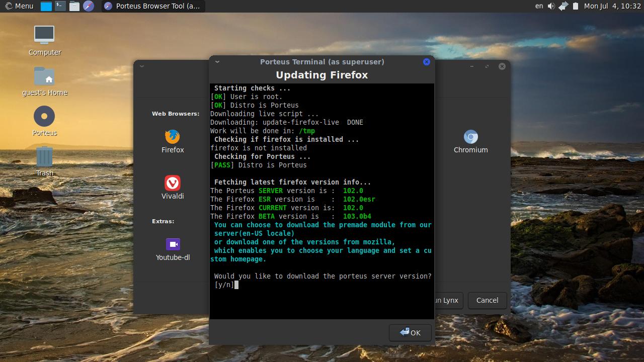Screen dimensions: 644x362
Task: Open the volume control tray icon
Action: coord(551,6)
